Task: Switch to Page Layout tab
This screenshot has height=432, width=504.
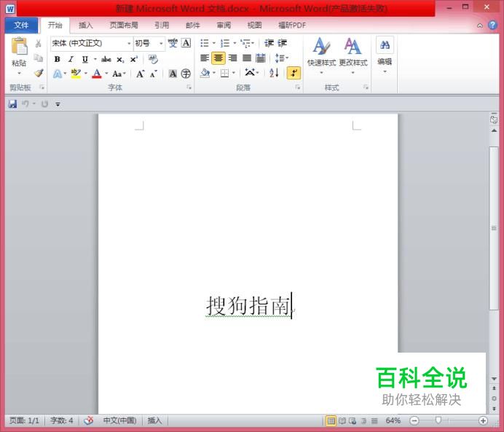Action: click(124, 25)
